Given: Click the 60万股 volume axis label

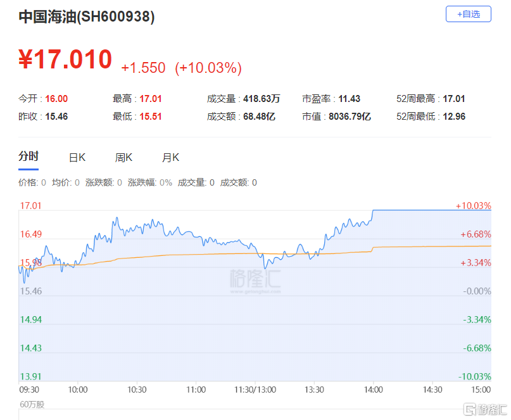Looking at the screenshot, I should pyautogui.click(x=32, y=404).
